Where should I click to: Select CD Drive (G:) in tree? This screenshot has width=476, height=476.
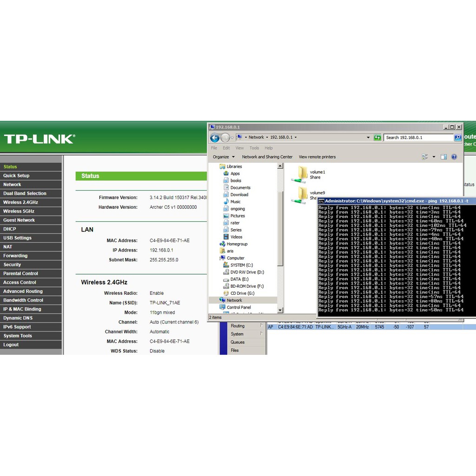click(x=239, y=293)
